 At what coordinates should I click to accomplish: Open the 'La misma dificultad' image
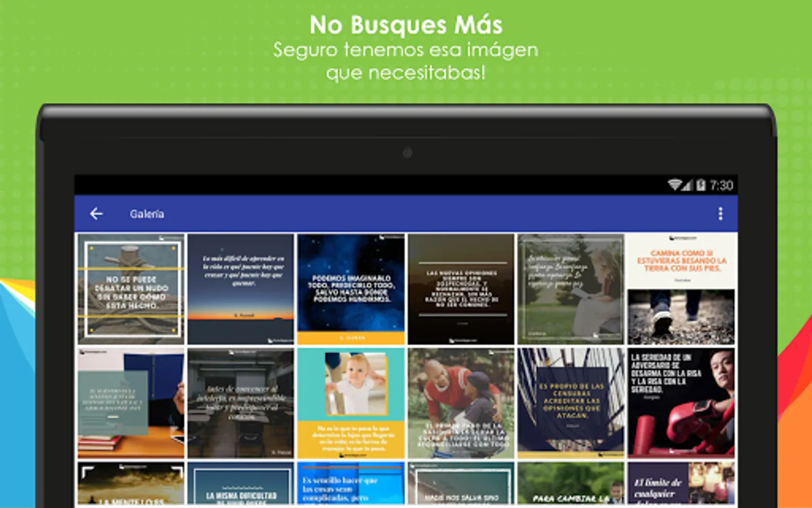pos(241,483)
